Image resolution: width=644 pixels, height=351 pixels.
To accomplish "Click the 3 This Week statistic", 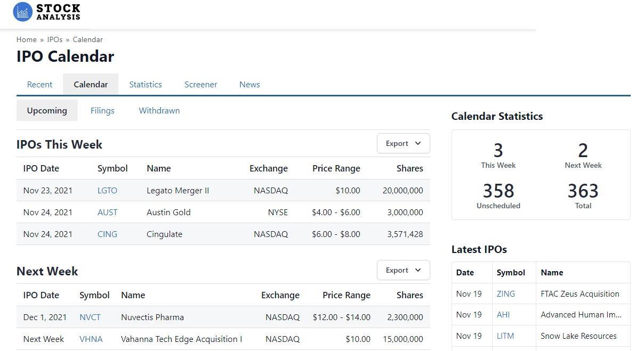I will point(498,155).
